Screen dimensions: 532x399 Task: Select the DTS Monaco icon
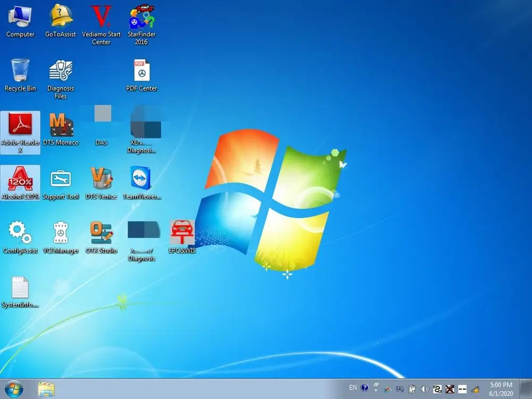[x=61, y=125]
